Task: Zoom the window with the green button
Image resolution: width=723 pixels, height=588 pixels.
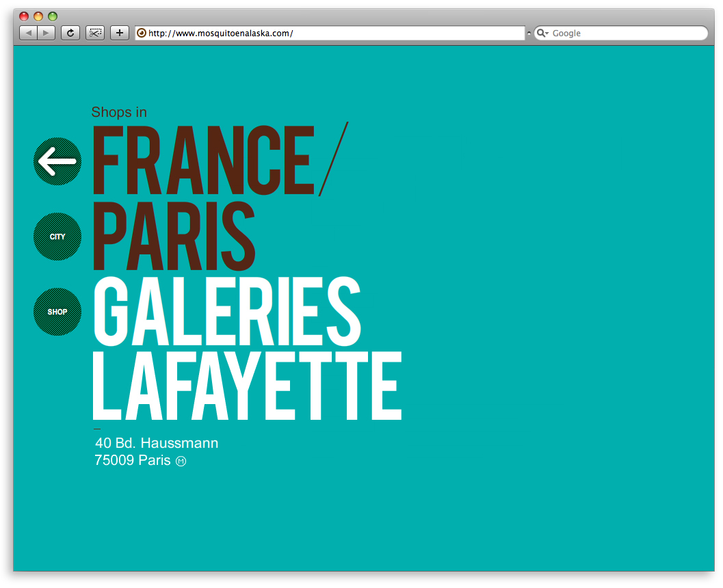Action: pos(53,16)
